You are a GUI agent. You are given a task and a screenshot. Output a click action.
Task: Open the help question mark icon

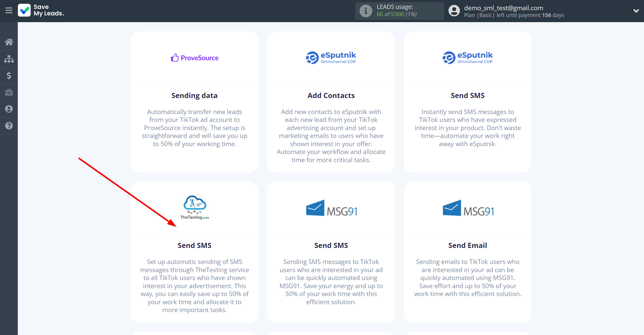point(9,126)
